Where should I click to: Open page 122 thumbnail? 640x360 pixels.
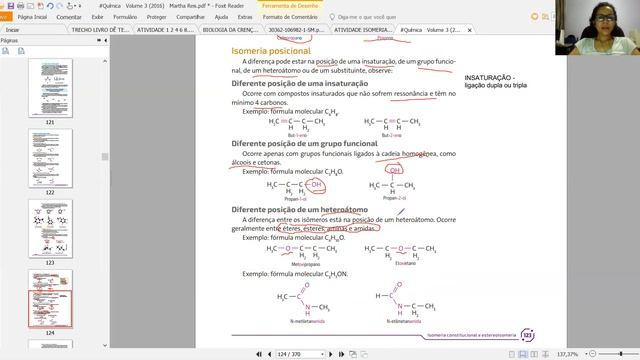click(x=50, y=158)
